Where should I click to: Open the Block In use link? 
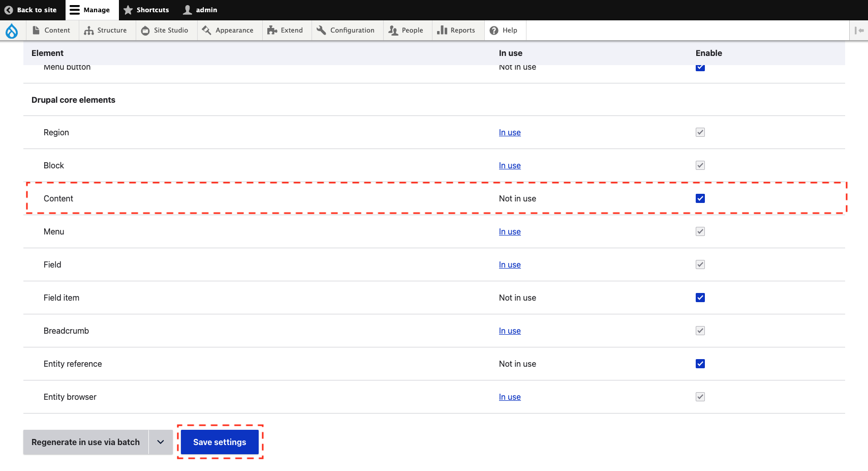510,165
